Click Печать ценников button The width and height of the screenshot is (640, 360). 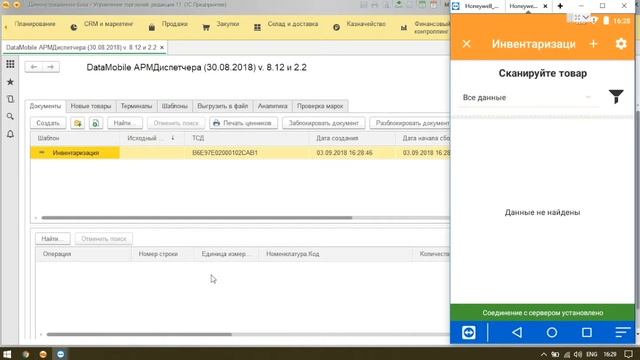pyautogui.click(x=243, y=123)
